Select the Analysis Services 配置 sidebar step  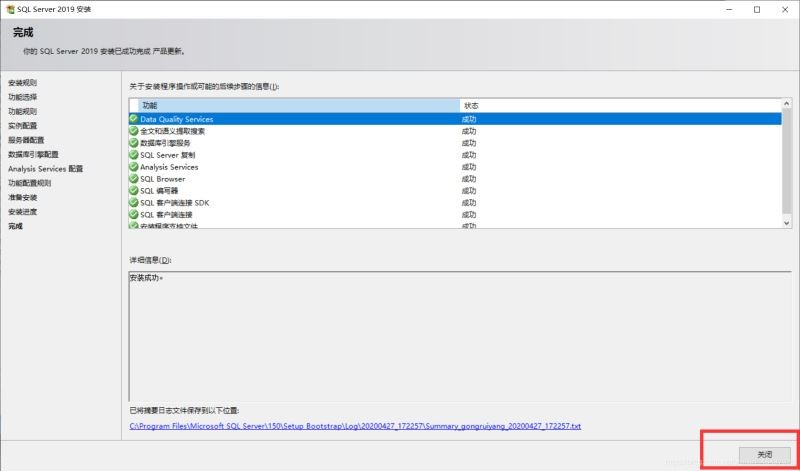coord(45,169)
